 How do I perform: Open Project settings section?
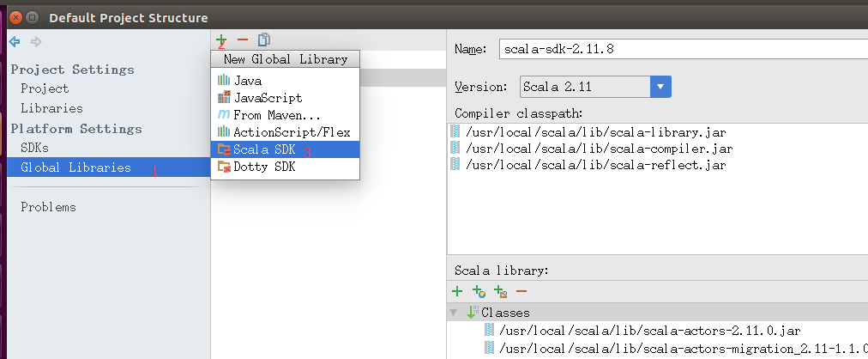(x=45, y=88)
